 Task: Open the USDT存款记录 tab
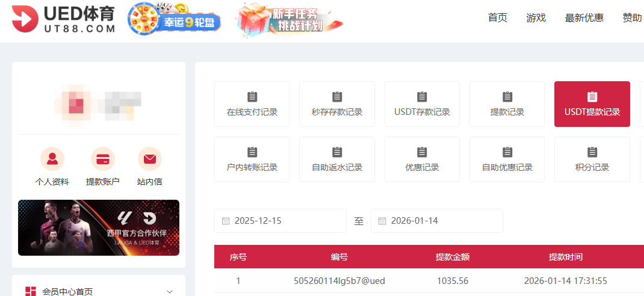click(422, 104)
